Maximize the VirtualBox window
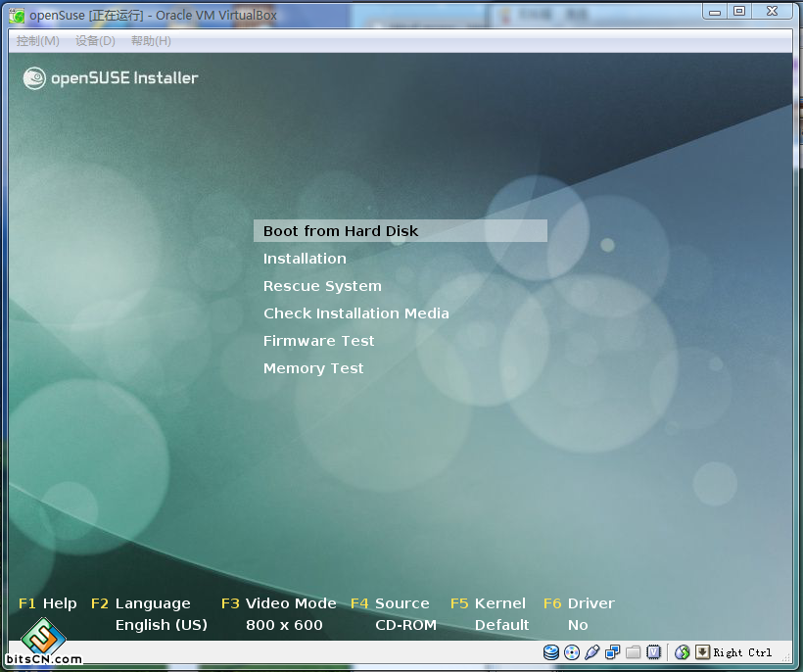The image size is (803, 672). point(739,12)
